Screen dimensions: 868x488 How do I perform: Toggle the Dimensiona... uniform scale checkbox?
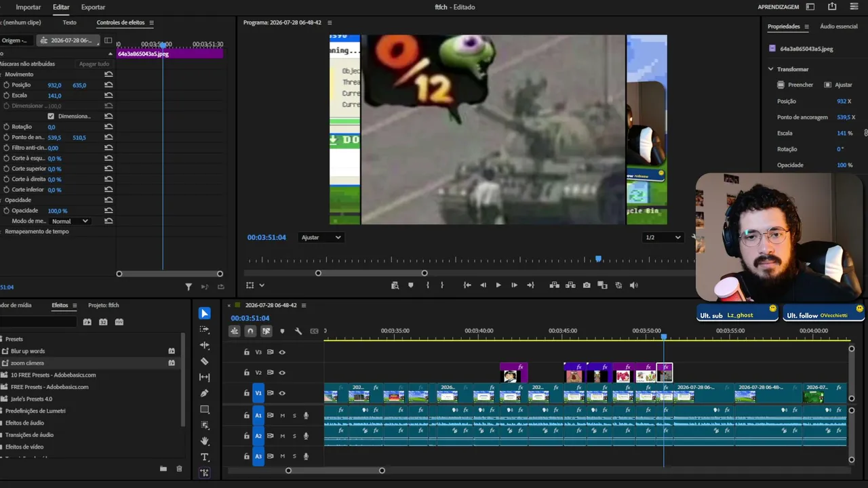pos(51,117)
